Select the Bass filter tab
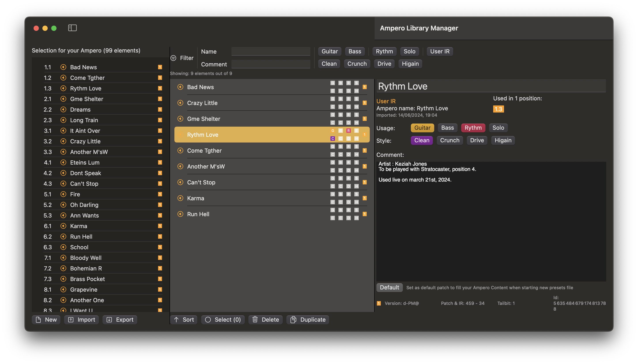This screenshot has height=364, width=638. (355, 51)
